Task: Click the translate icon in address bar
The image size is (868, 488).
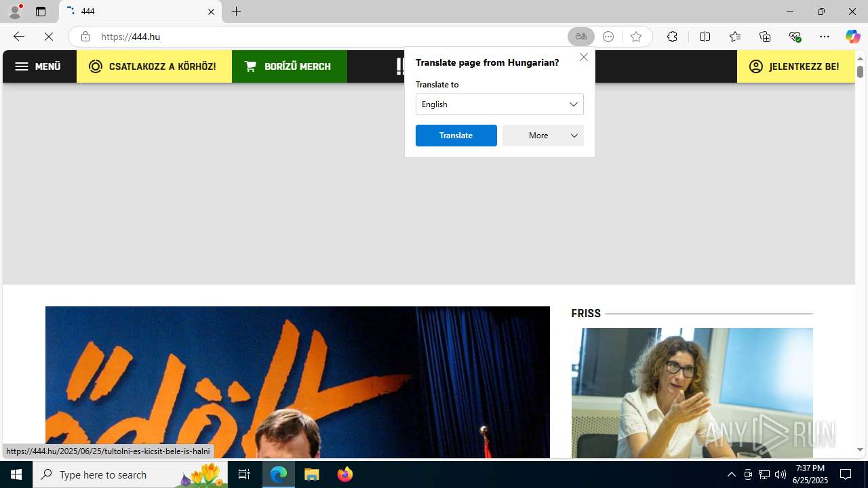Action: (x=581, y=37)
